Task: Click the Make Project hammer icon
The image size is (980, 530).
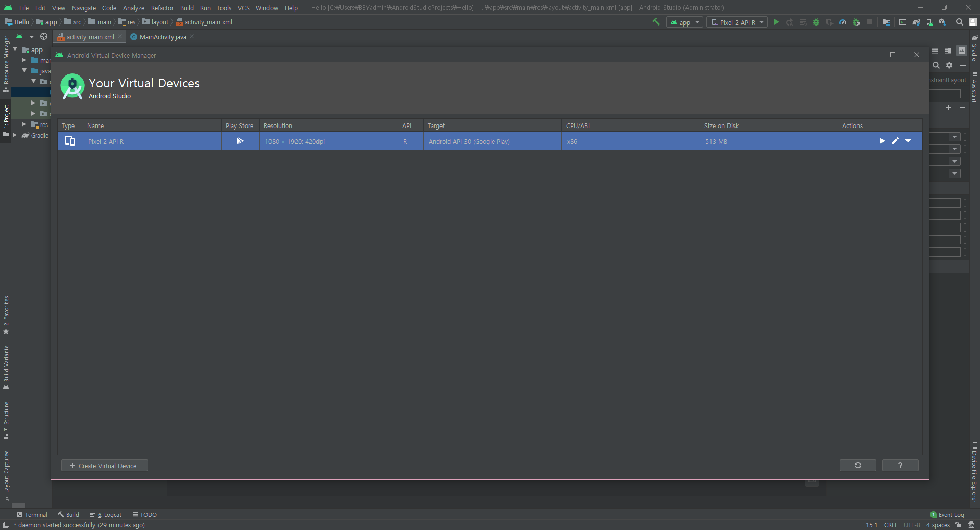Action: click(656, 22)
